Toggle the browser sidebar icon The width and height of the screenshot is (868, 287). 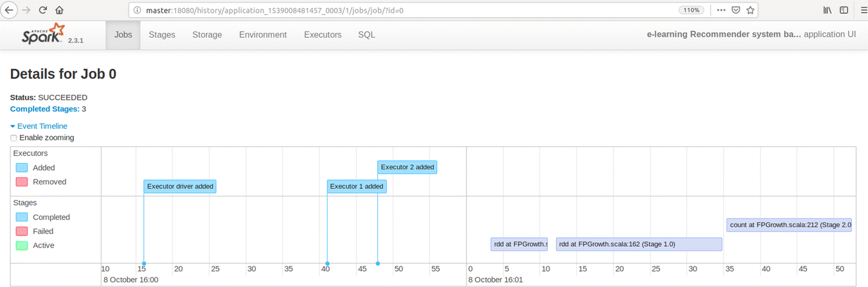[844, 10]
